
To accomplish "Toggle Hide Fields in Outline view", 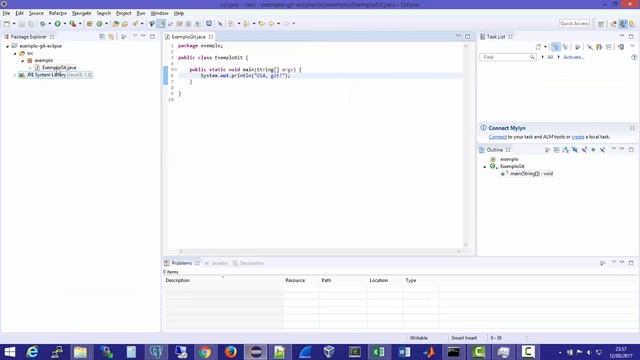I will click(575, 150).
